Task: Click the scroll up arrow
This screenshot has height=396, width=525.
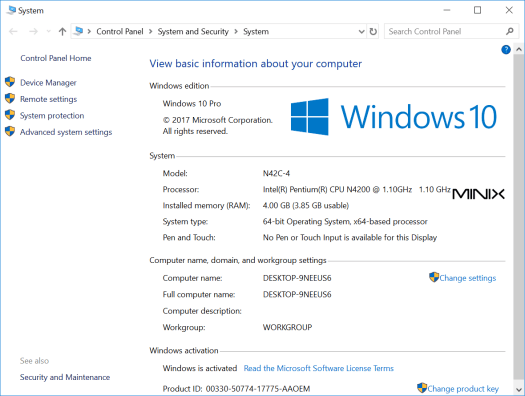Action: [519, 50]
